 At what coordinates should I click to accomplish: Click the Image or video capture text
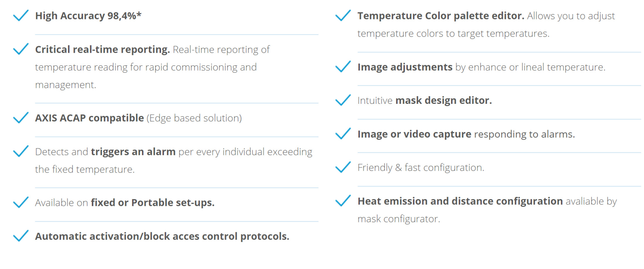click(x=414, y=134)
